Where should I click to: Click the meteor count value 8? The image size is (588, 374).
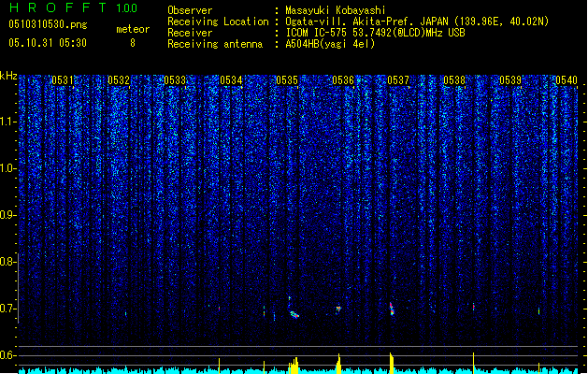(133, 43)
